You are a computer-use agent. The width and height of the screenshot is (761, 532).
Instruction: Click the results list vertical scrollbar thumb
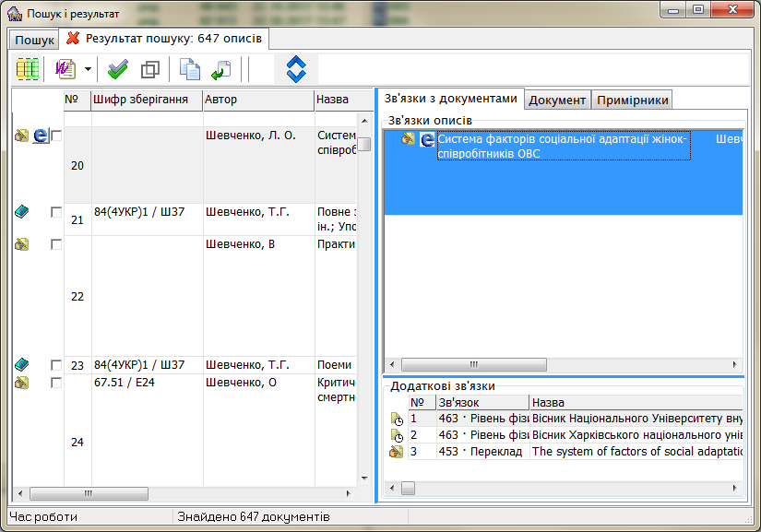364,144
